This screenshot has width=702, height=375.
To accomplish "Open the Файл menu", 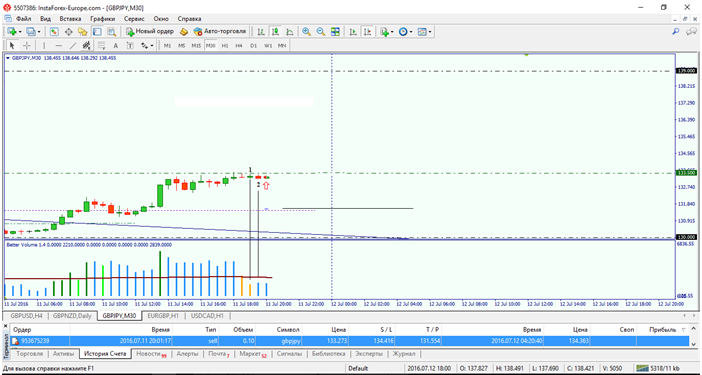I will tap(24, 19).
